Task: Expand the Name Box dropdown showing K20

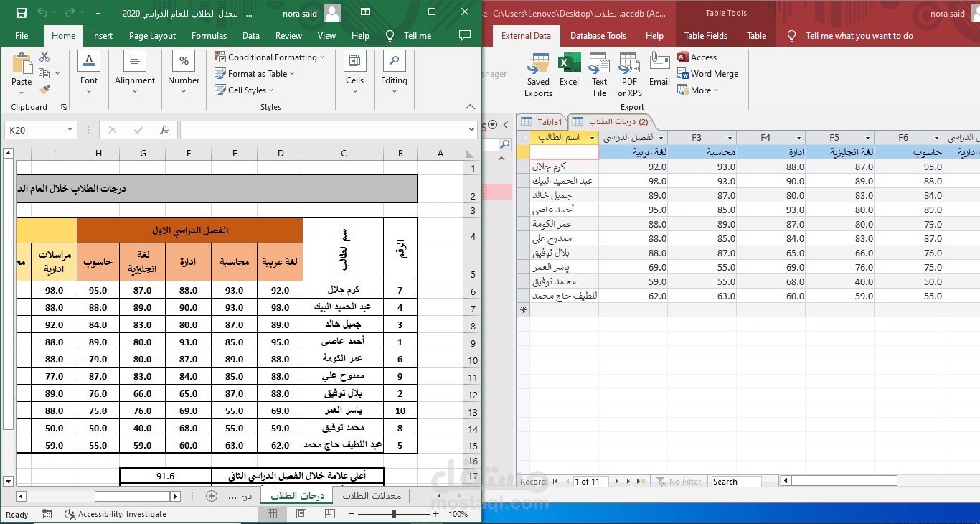Action: (70, 130)
